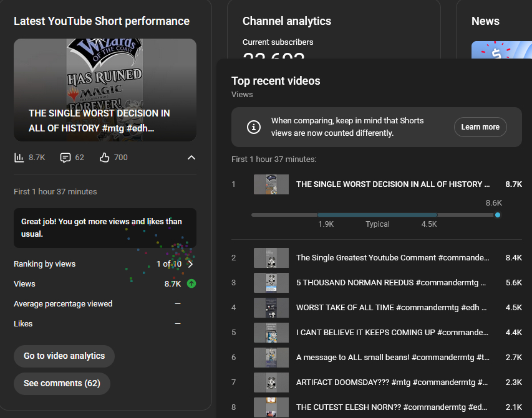Click the green up arrow beside Views
This screenshot has width=532, height=418.
191,283
